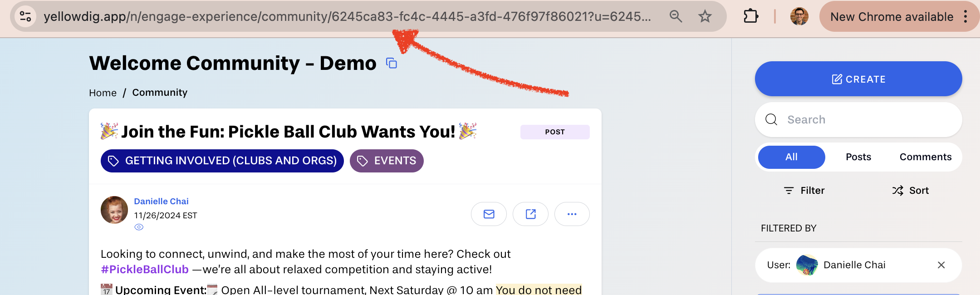Viewport: 980px width, 295px height.
Task: Click the Search input field
Action: 862,120
